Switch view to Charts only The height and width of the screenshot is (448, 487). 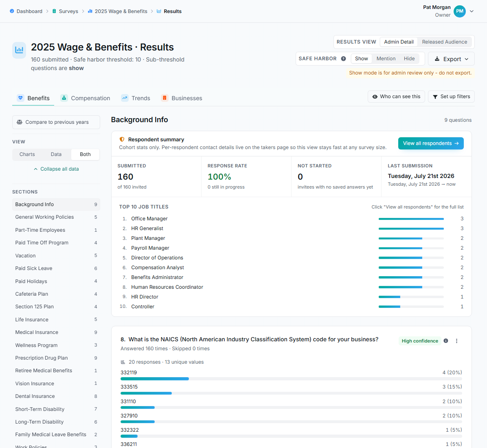[27, 154]
